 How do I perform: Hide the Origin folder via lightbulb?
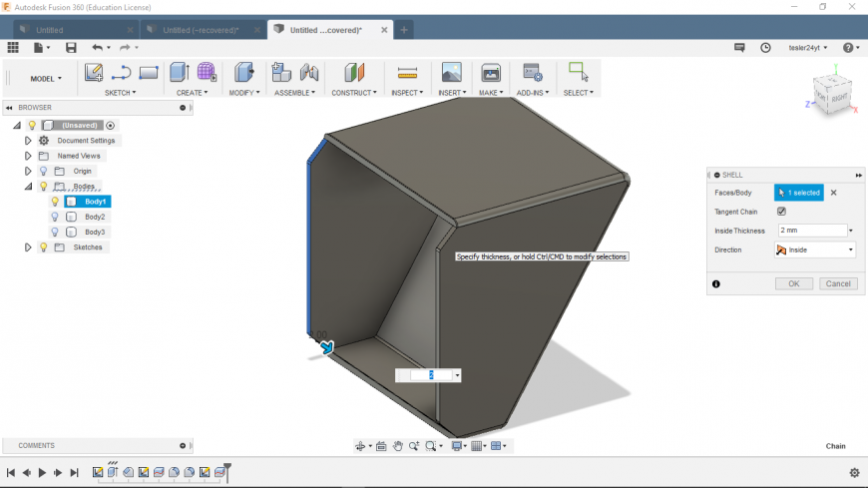point(43,171)
